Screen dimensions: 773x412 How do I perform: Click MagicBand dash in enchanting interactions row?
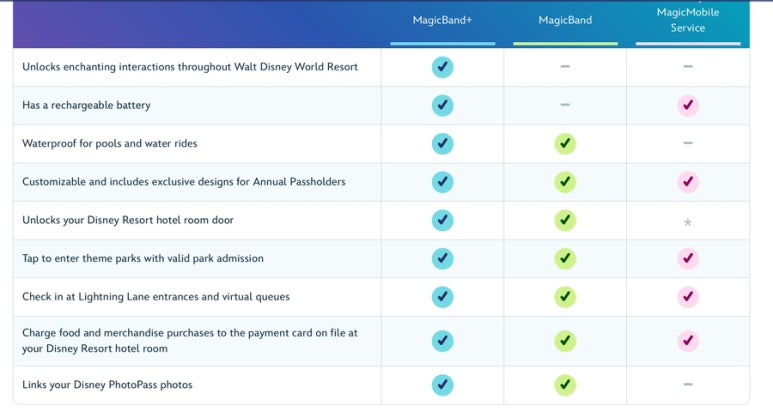click(x=565, y=66)
